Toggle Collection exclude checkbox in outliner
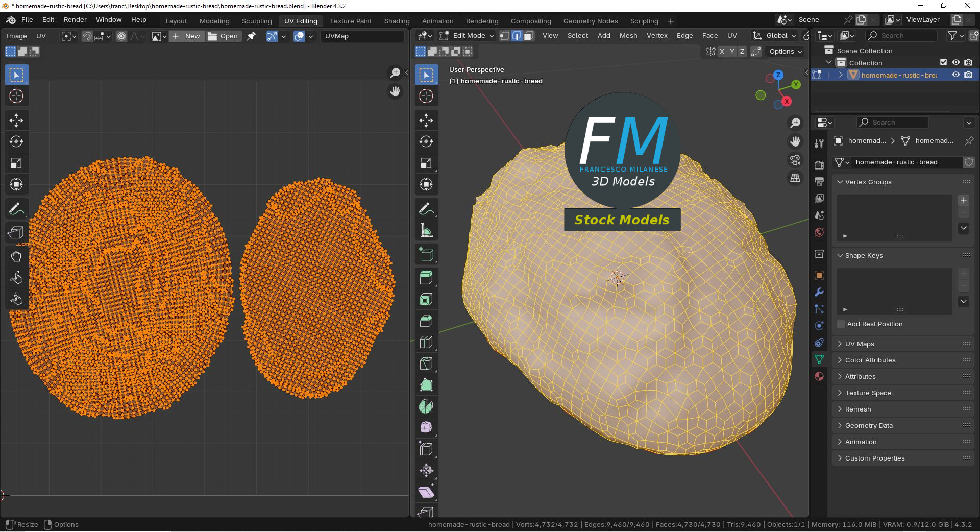This screenshot has width=980, height=532. (943, 62)
